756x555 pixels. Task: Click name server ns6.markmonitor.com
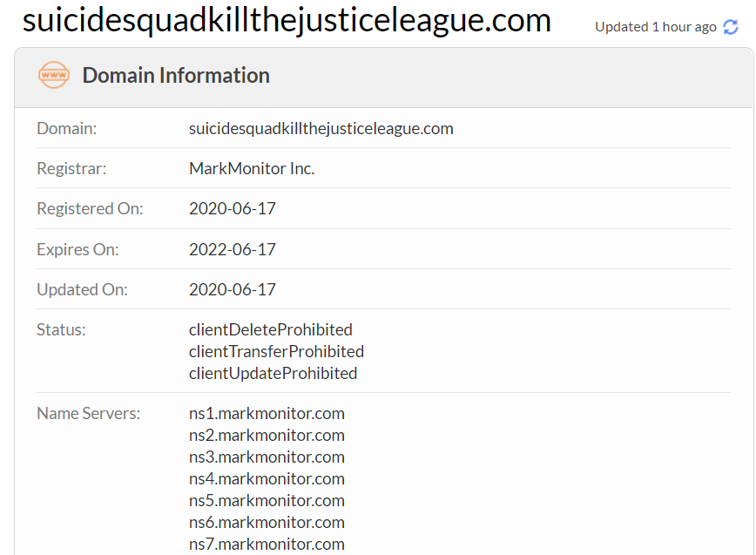click(x=267, y=522)
